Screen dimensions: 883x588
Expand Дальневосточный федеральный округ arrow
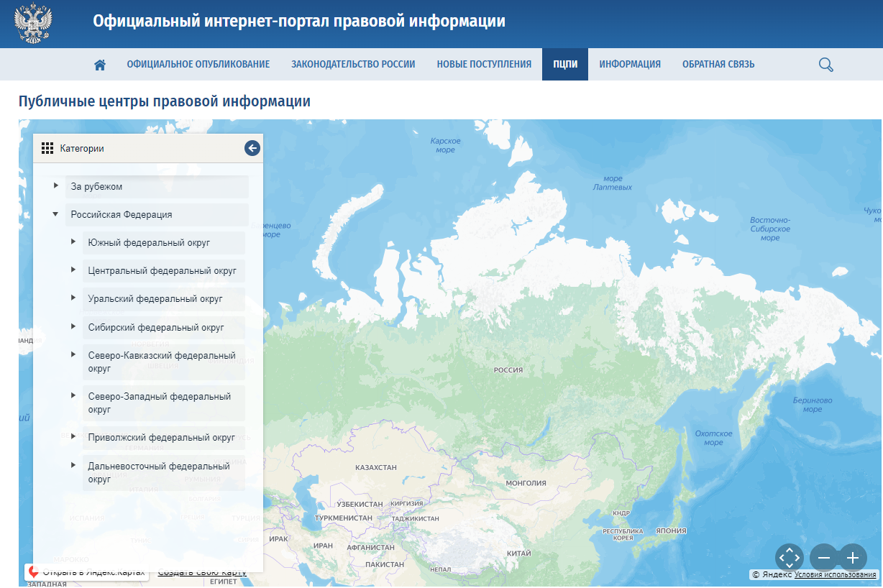click(73, 465)
